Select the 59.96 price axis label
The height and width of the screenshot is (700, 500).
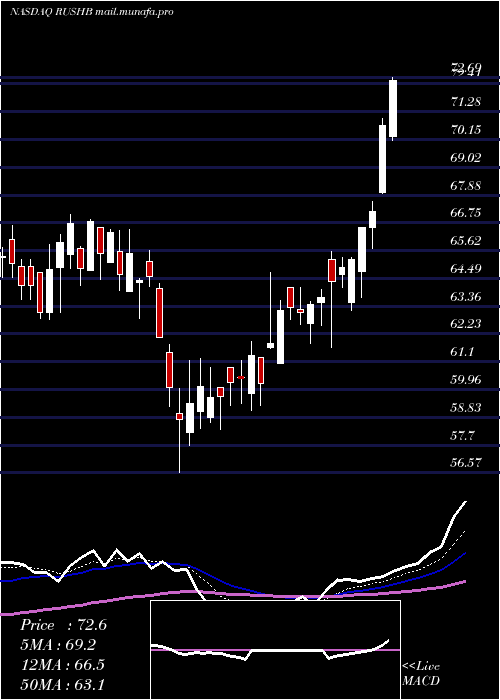(466, 379)
